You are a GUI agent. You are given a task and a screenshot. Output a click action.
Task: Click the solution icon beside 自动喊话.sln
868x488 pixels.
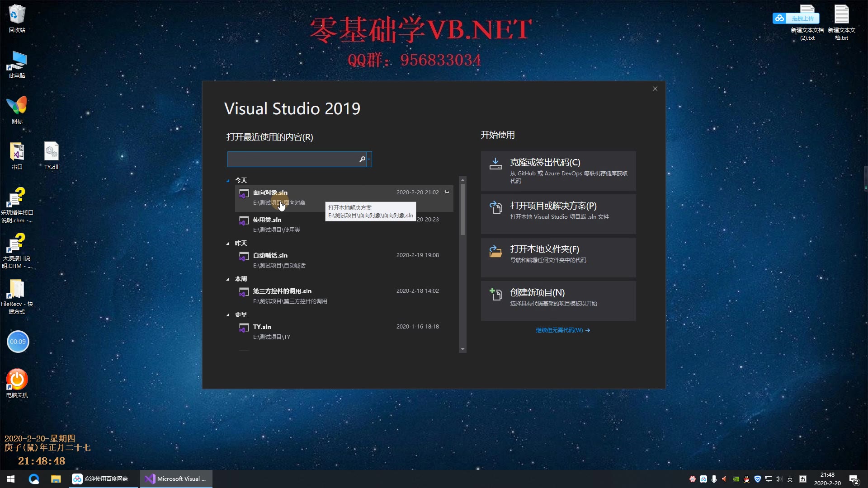(244, 257)
